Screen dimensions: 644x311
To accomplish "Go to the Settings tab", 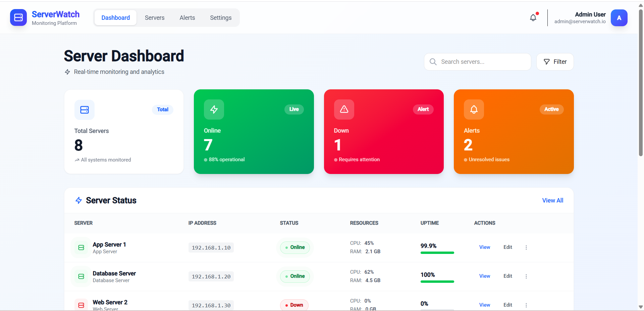I will pos(221,18).
